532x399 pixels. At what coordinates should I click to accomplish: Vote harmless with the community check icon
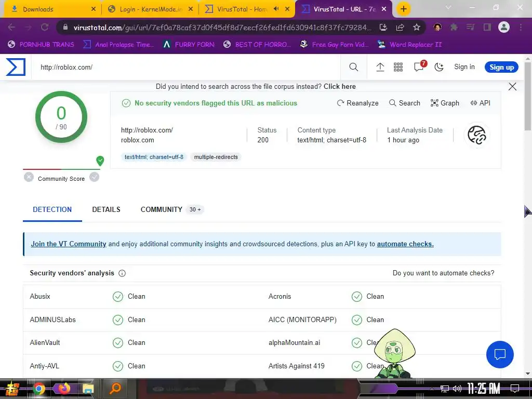coord(95,177)
